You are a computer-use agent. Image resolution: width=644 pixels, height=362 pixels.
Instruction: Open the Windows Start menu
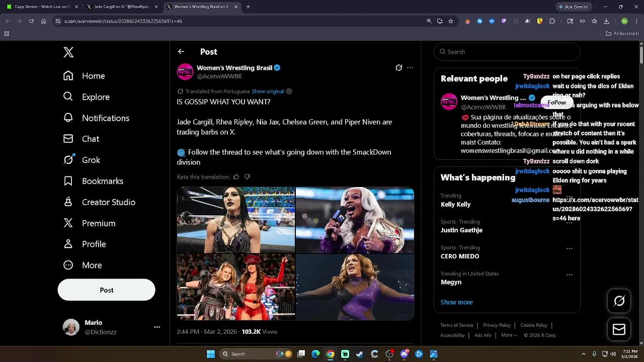(x=211, y=354)
